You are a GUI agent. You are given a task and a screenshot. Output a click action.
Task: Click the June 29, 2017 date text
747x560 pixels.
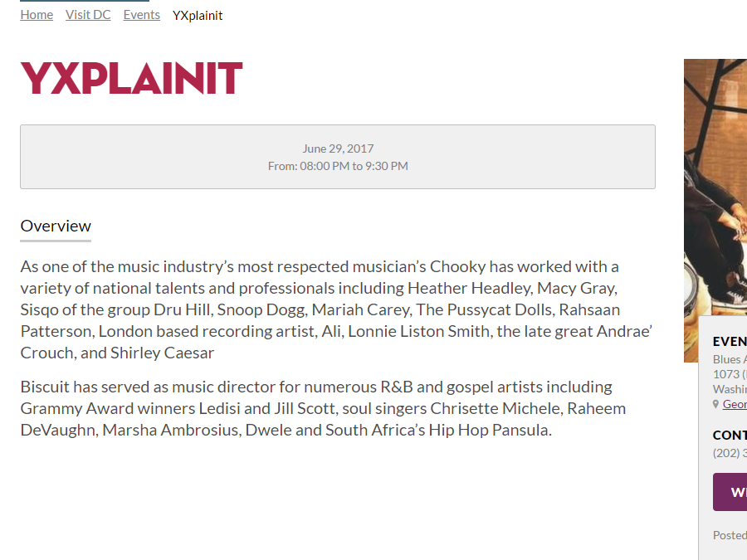[x=338, y=149]
